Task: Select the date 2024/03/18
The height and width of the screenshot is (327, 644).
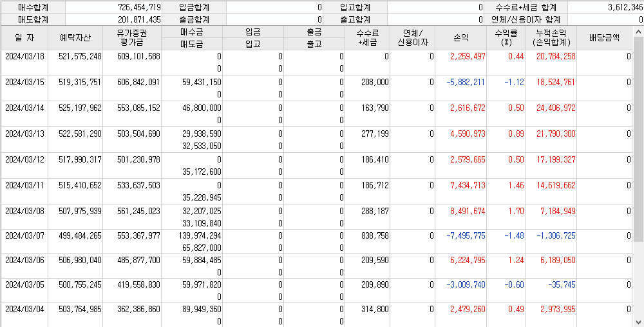Action: [24, 57]
